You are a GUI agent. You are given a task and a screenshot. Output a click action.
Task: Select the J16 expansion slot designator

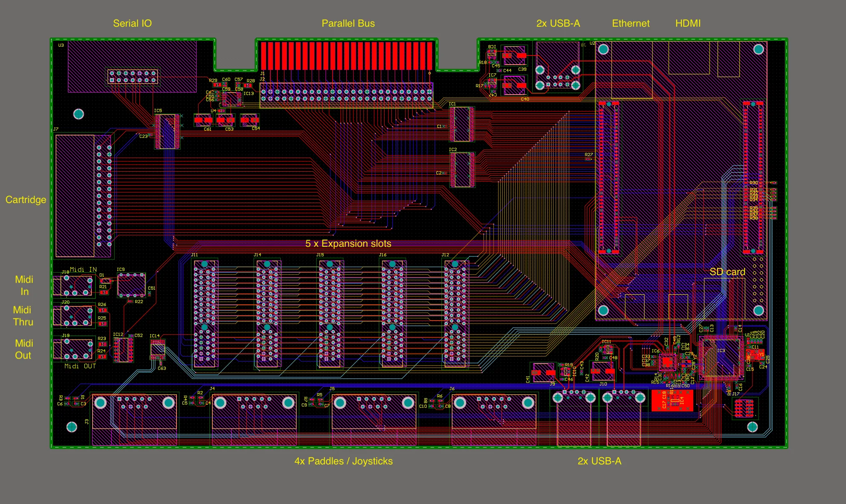383,255
